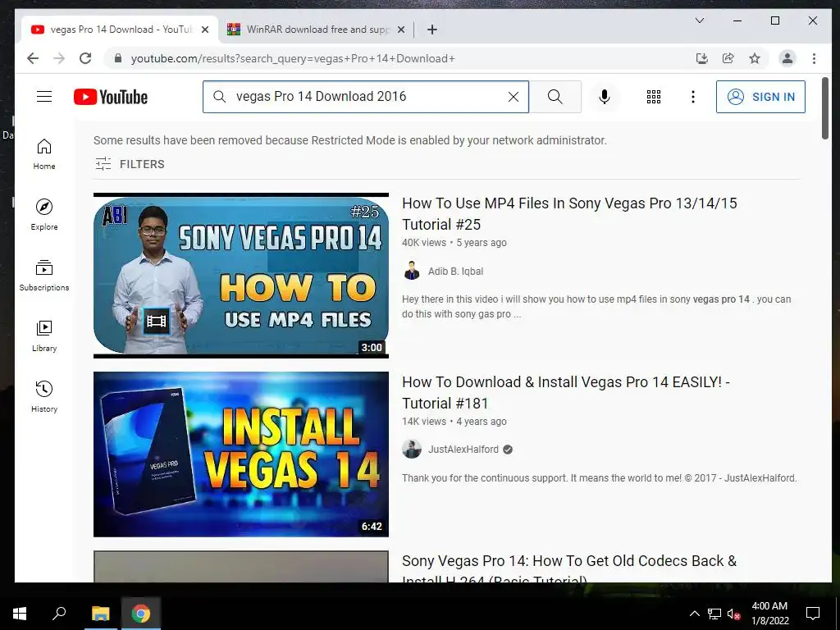Click the install app icon in address bar

[702, 58]
